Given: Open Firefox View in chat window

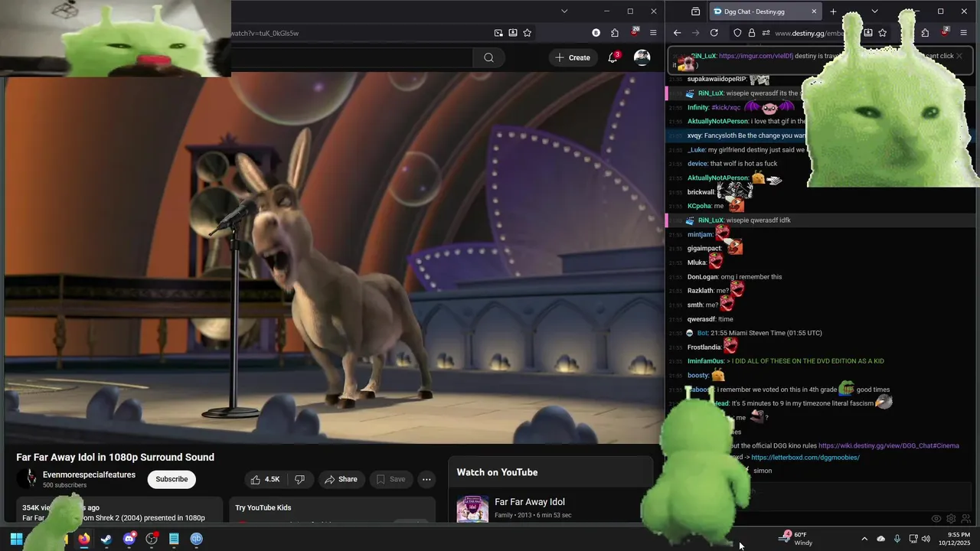Looking at the screenshot, I should pyautogui.click(x=695, y=11).
